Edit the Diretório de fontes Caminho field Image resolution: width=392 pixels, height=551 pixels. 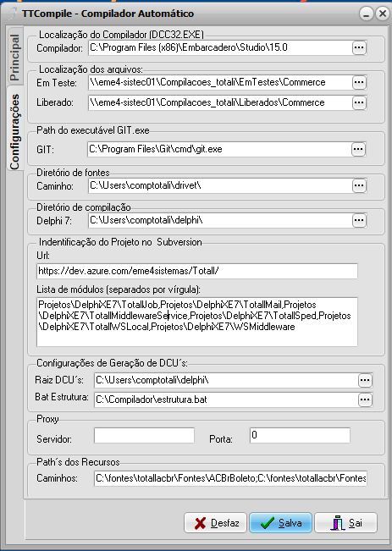[220, 185]
